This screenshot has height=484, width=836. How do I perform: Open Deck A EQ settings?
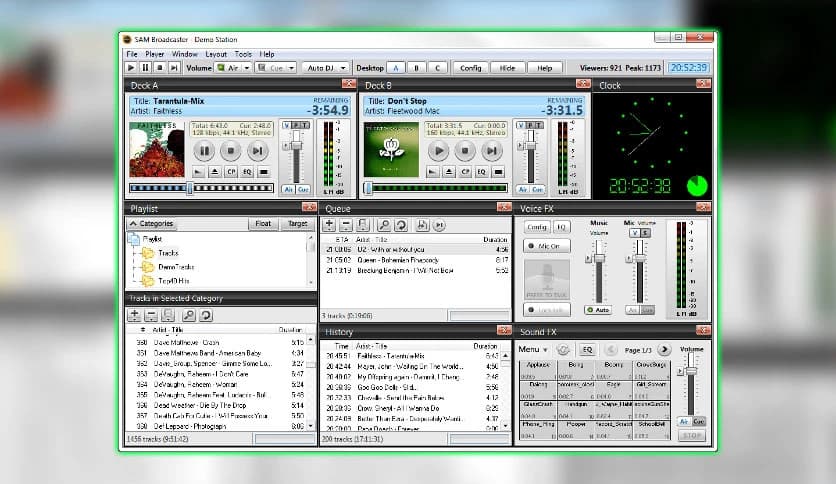pyautogui.click(x=247, y=172)
